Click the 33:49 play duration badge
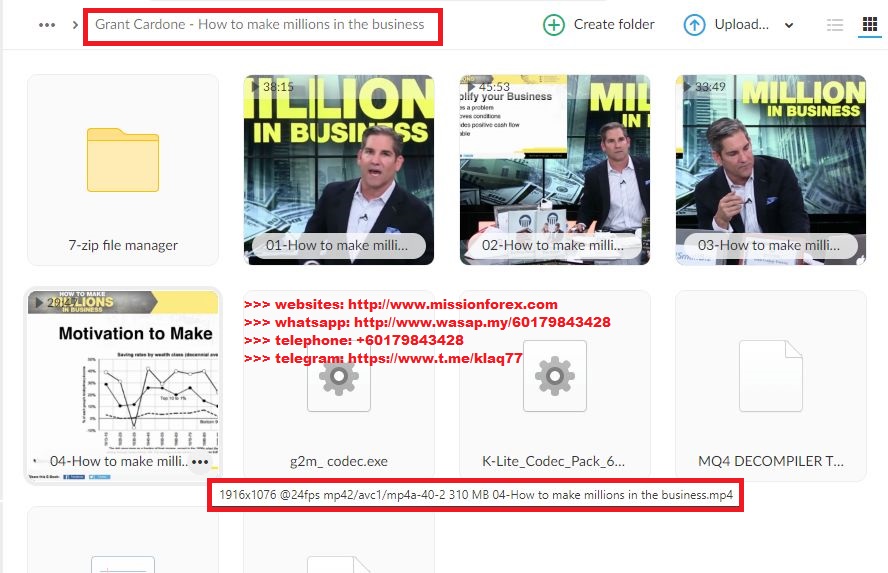This screenshot has width=888, height=573. [705, 87]
